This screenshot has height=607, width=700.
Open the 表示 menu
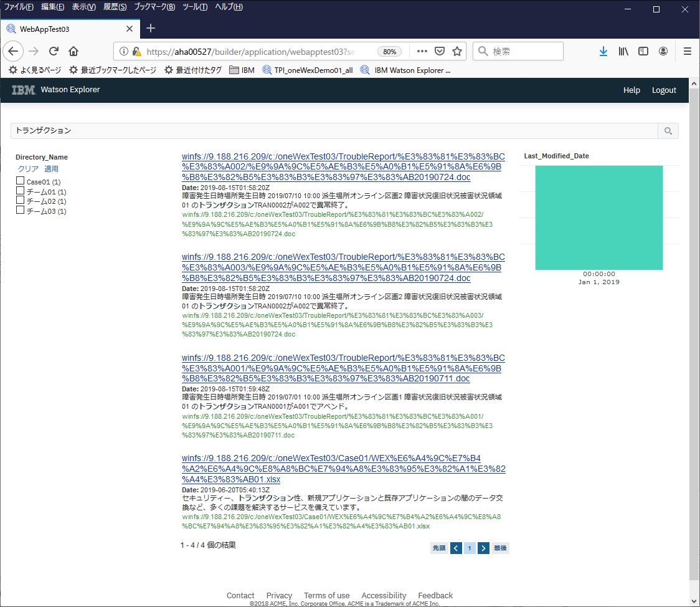coord(84,7)
